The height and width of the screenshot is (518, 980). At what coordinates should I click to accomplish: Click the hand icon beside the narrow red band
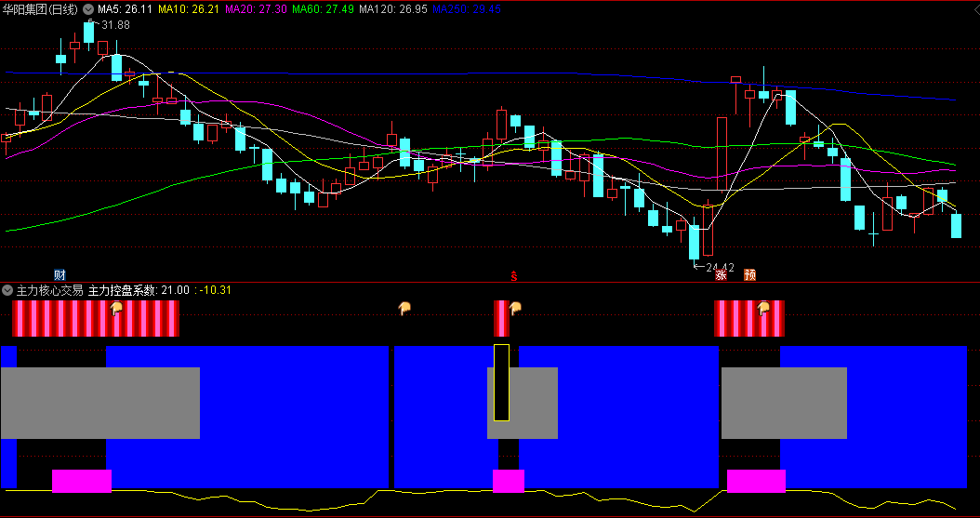[x=515, y=308]
